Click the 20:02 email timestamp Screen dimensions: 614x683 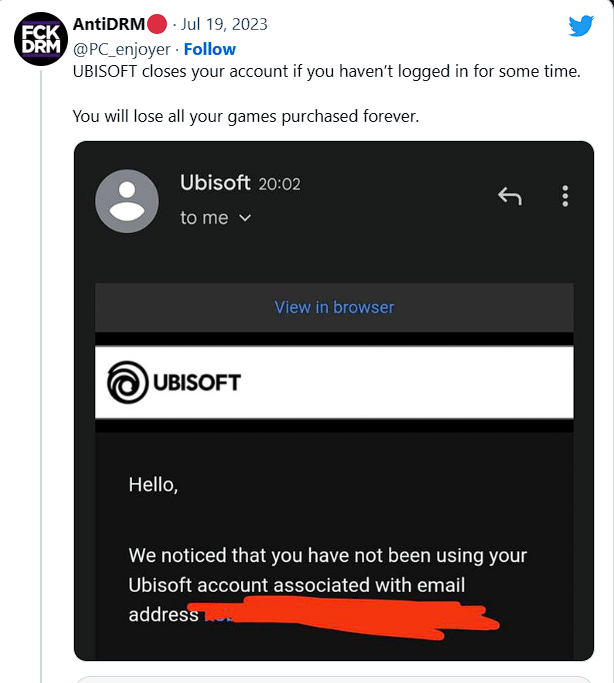[279, 184]
